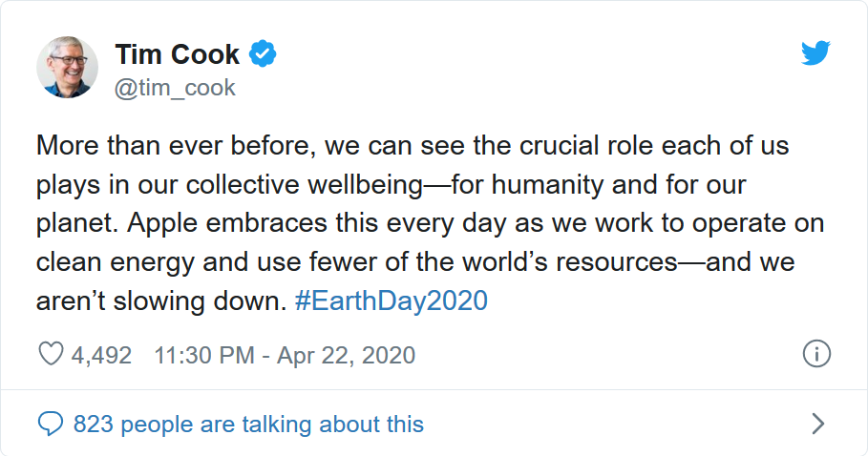Click the 4,492 likes count
868x456 pixels.
click(x=101, y=356)
